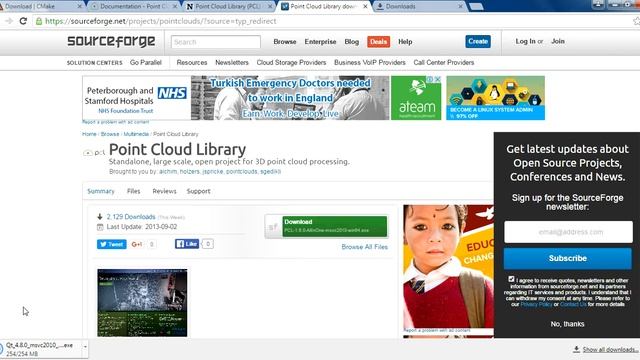Go to the Home breadcrumb

click(x=89, y=134)
